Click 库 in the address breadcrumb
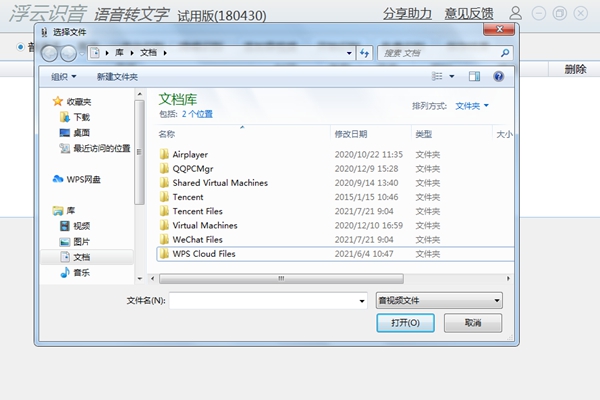Viewport: 600px width, 400px height. click(x=119, y=53)
